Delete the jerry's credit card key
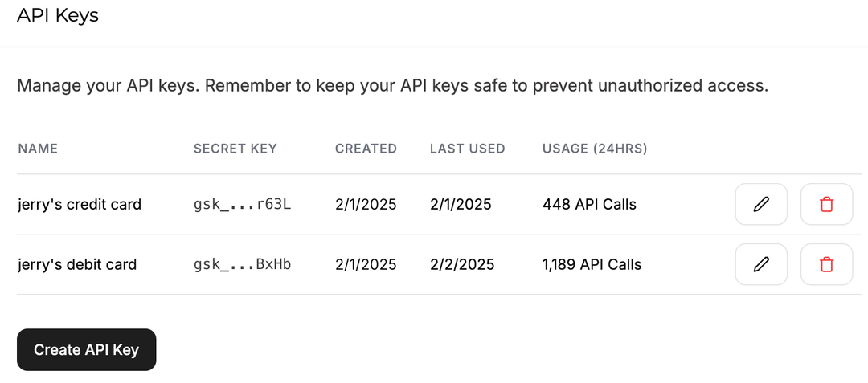Image resolution: width=868 pixels, height=383 pixels. click(826, 205)
